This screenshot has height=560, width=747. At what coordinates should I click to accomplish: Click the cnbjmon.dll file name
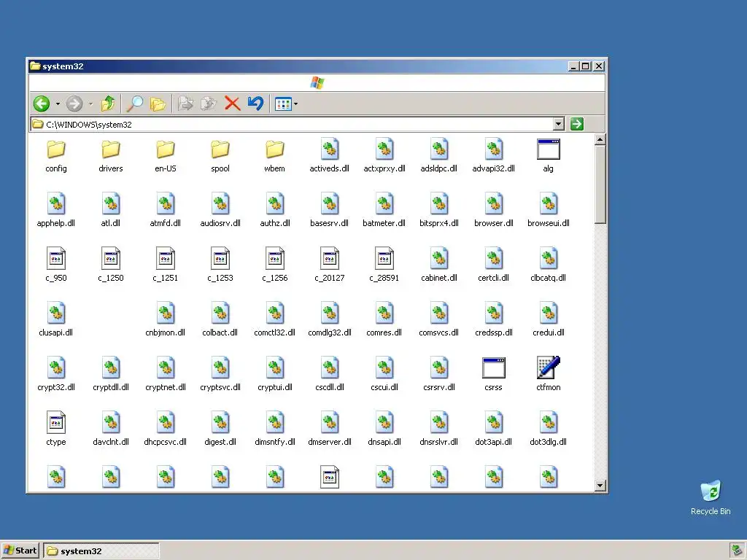pyautogui.click(x=166, y=332)
